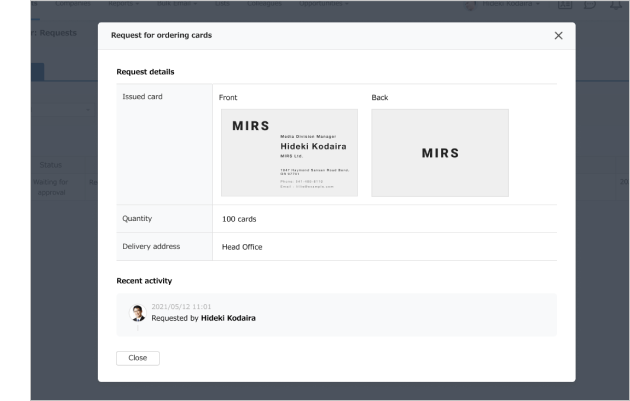Click the 'Recent activity' heading
Viewport: 630px width, 401px height.
(x=144, y=281)
